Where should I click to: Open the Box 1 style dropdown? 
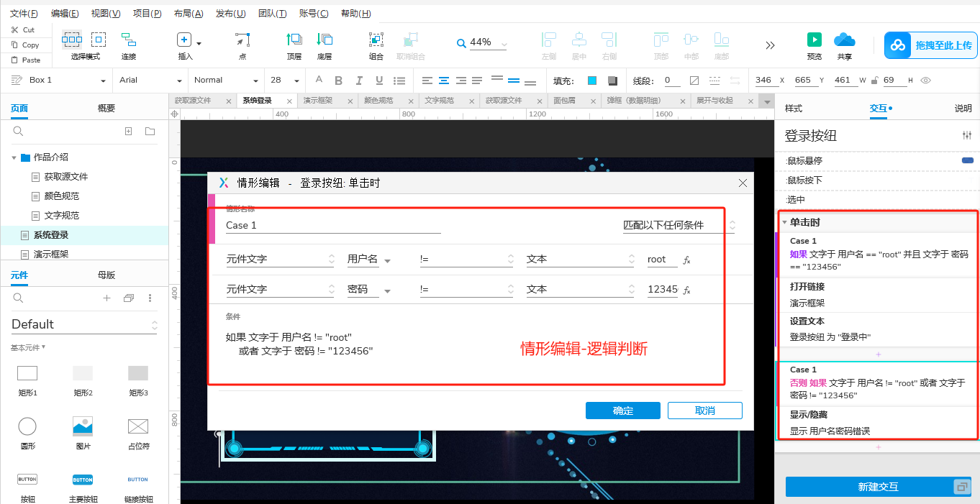(x=103, y=81)
